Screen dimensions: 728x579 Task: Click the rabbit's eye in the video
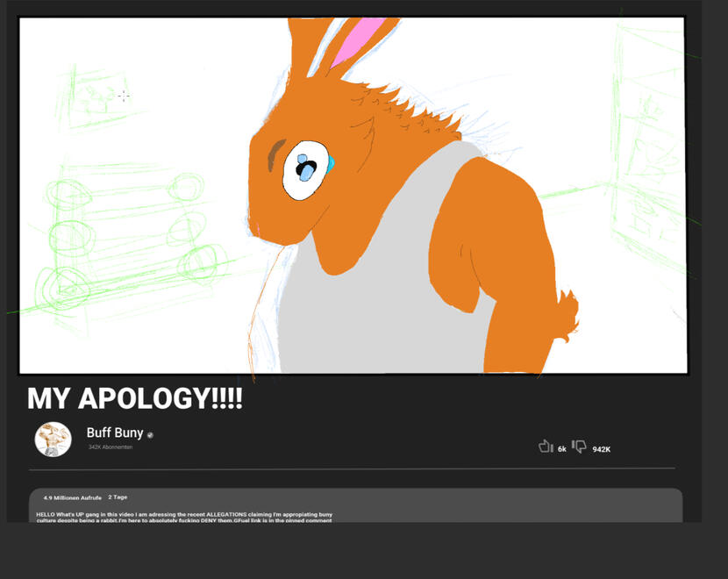(305, 169)
